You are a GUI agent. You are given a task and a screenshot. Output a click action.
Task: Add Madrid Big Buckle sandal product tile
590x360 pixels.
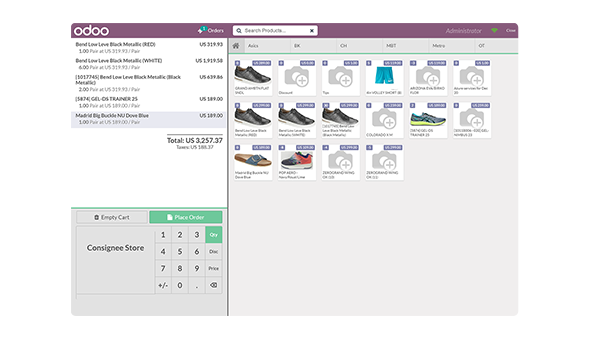click(x=253, y=162)
